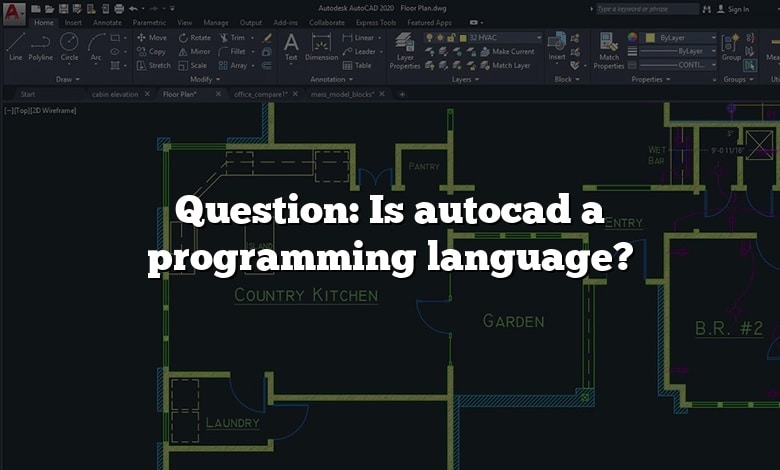Toggle the layer on/off lightbulb

tap(429, 37)
